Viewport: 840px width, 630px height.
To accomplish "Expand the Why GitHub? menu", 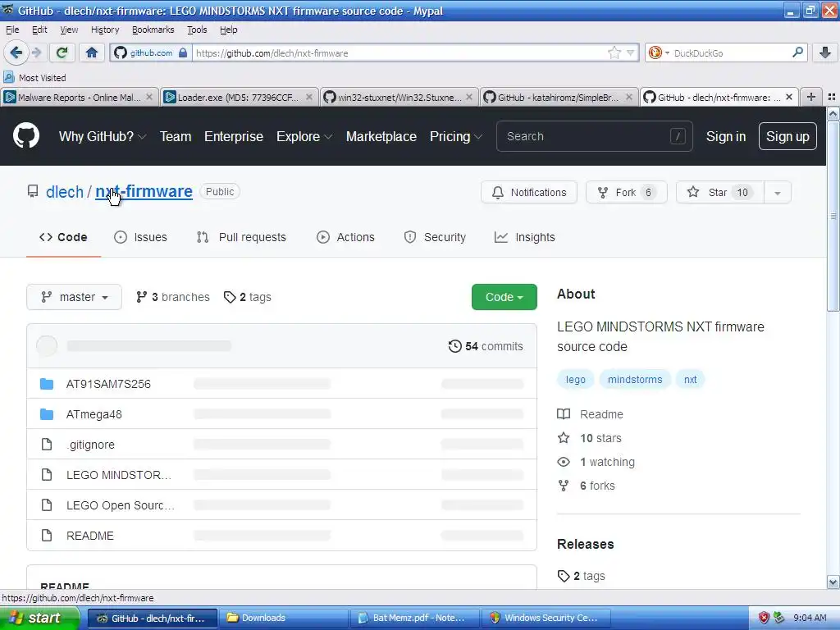I will 103,136.
